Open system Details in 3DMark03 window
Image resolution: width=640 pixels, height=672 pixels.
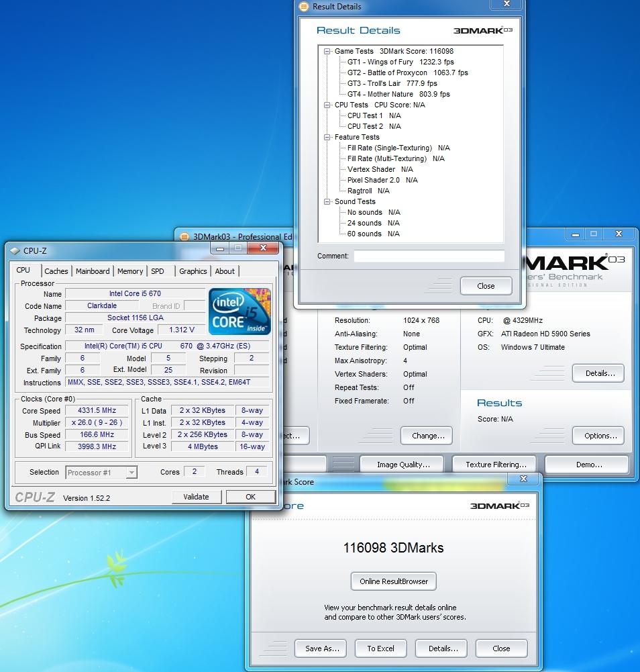click(598, 373)
